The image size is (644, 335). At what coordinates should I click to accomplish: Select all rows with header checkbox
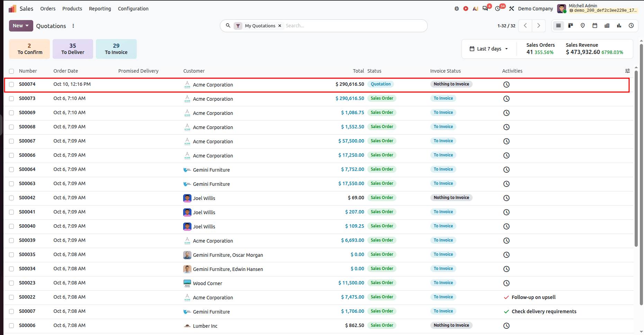point(11,71)
